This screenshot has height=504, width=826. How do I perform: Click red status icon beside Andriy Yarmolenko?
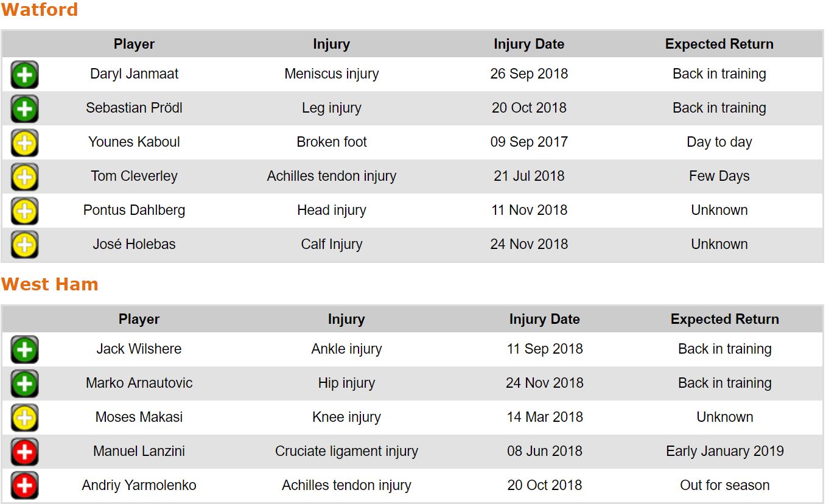click(24, 486)
